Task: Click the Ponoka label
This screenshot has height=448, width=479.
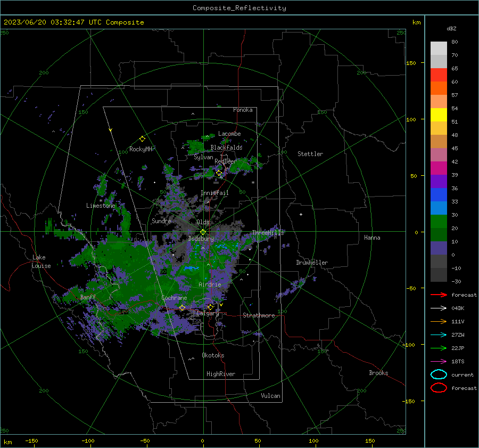Action: (243, 110)
